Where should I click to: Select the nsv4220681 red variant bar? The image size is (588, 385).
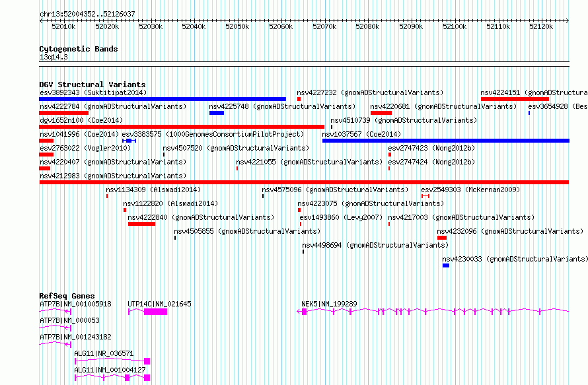381,113
